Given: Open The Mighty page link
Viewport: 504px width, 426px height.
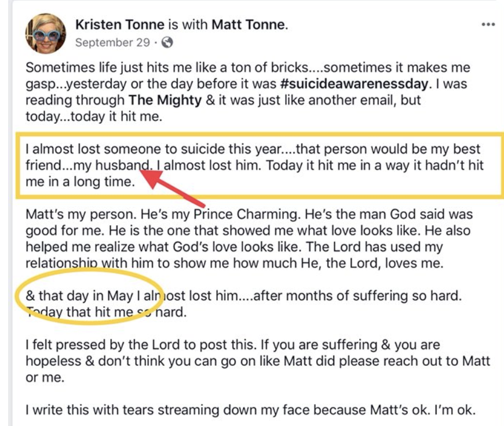Looking at the screenshot, I should 165,100.
